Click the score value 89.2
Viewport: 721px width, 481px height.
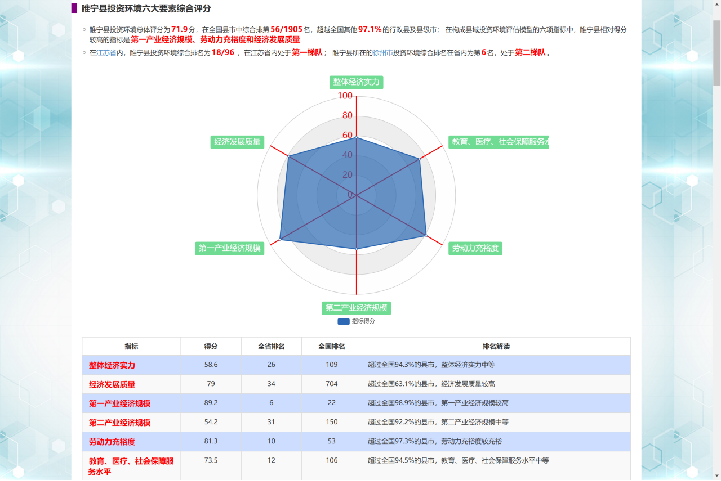tap(211, 403)
